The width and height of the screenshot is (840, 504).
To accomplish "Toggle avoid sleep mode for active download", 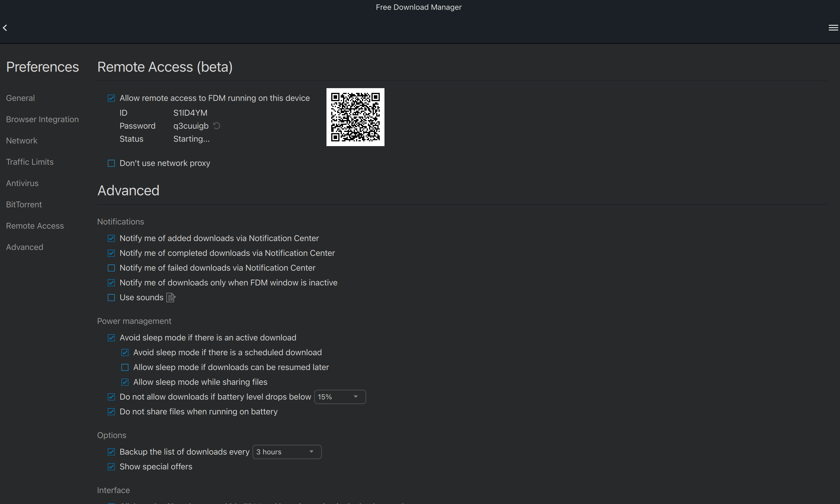I will click(111, 338).
